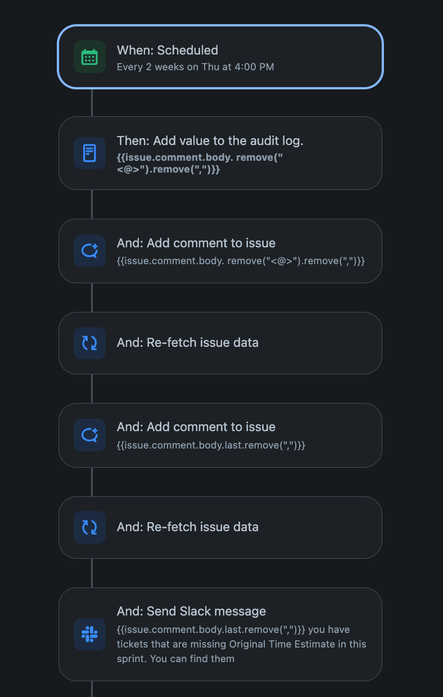Select "And: Re-fetch issue data" title below the remove("<@>") comment

coord(188,343)
